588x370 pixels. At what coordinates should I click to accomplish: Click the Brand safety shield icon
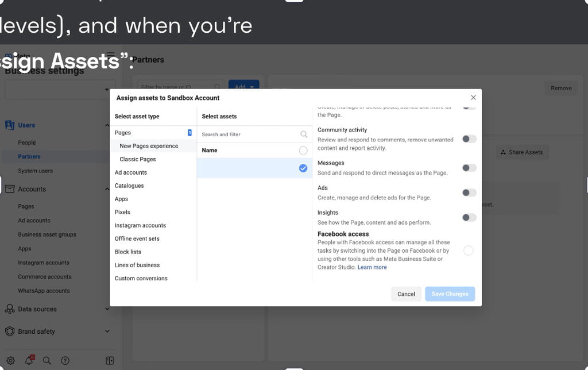(x=10, y=332)
